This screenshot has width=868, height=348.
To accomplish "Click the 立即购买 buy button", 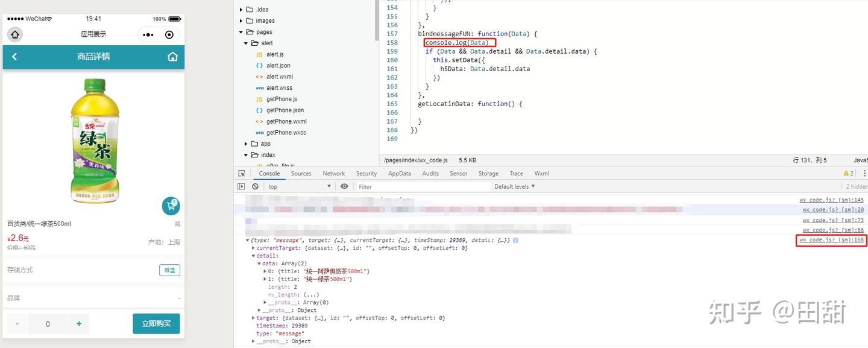I will click(156, 324).
